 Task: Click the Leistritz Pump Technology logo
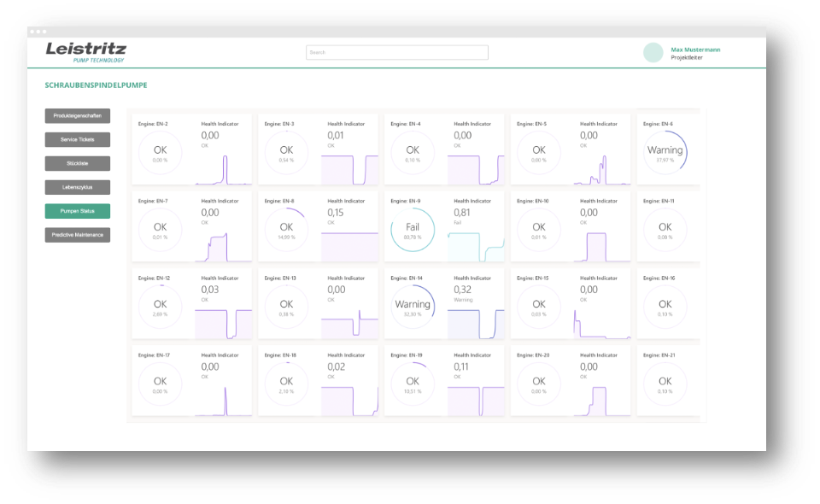85,52
